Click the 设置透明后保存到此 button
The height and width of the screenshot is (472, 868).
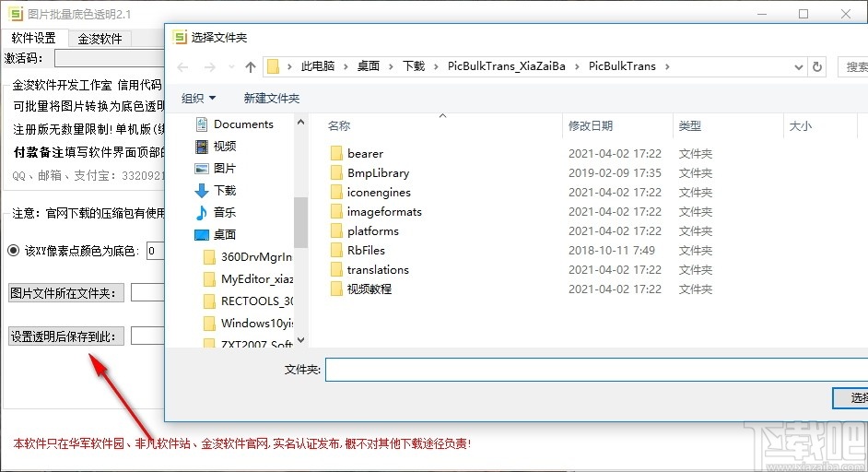pyautogui.click(x=65, y=336)
